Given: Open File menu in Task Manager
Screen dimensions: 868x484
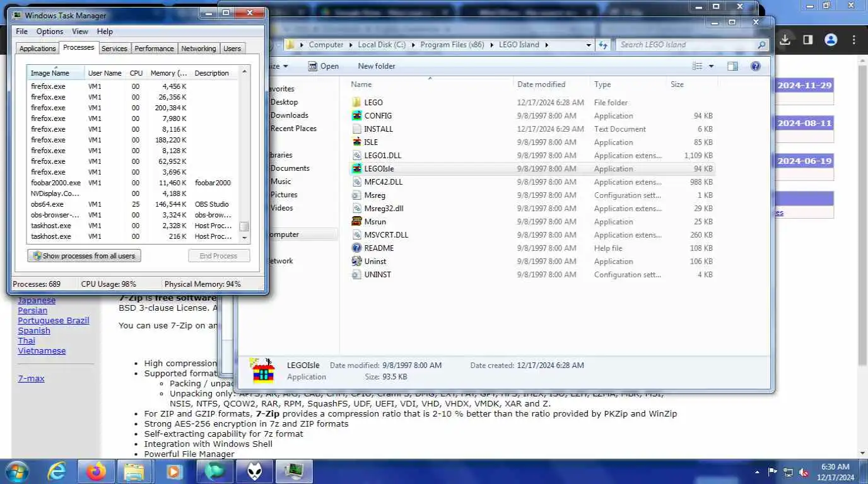Looking at the screenshot, I should coord(21,32).
